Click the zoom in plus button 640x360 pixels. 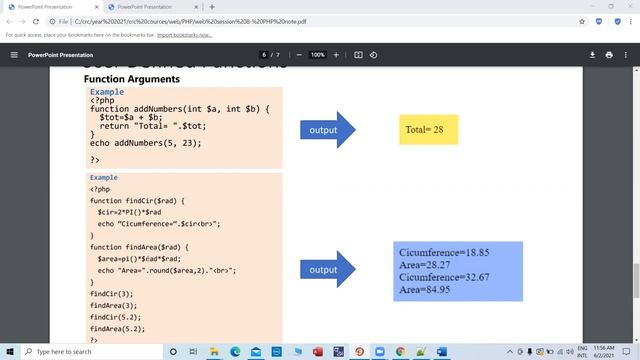tap(336, 55)
